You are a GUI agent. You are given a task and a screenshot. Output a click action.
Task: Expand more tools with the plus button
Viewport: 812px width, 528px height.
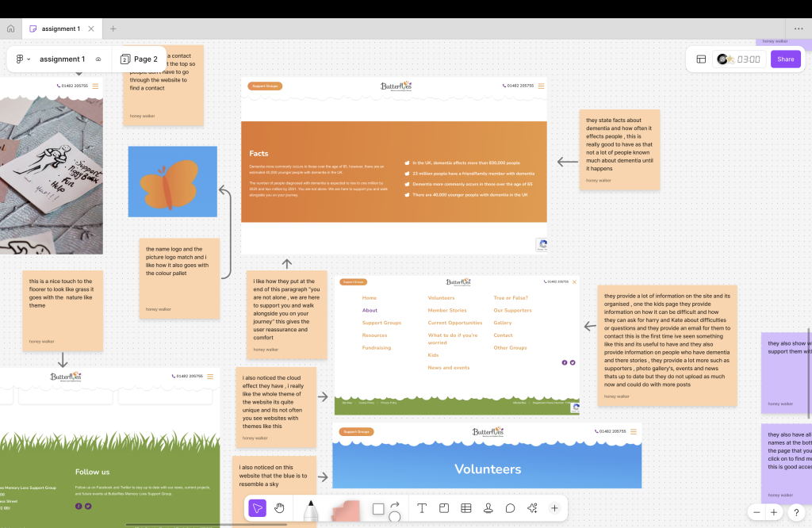[554, 508]
